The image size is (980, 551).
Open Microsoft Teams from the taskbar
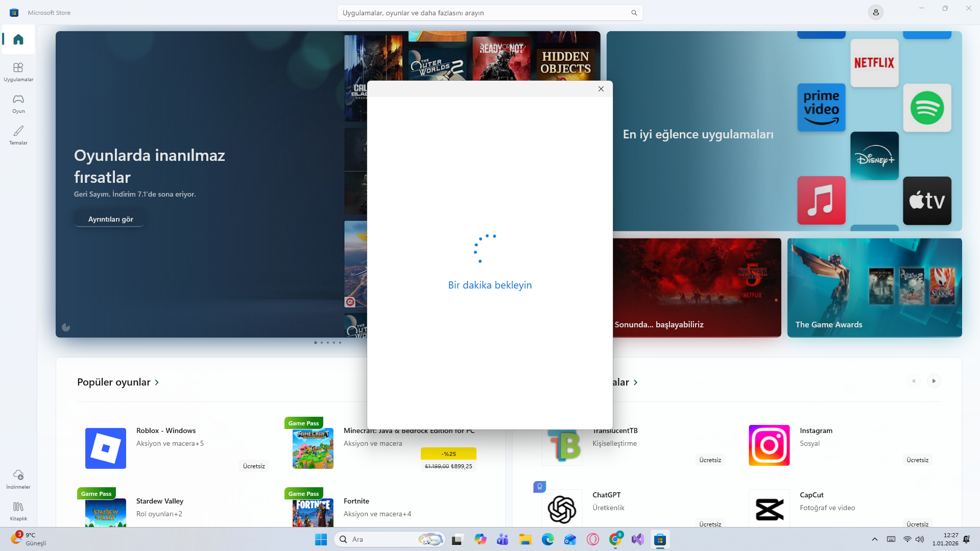click(x=503, y=539)
